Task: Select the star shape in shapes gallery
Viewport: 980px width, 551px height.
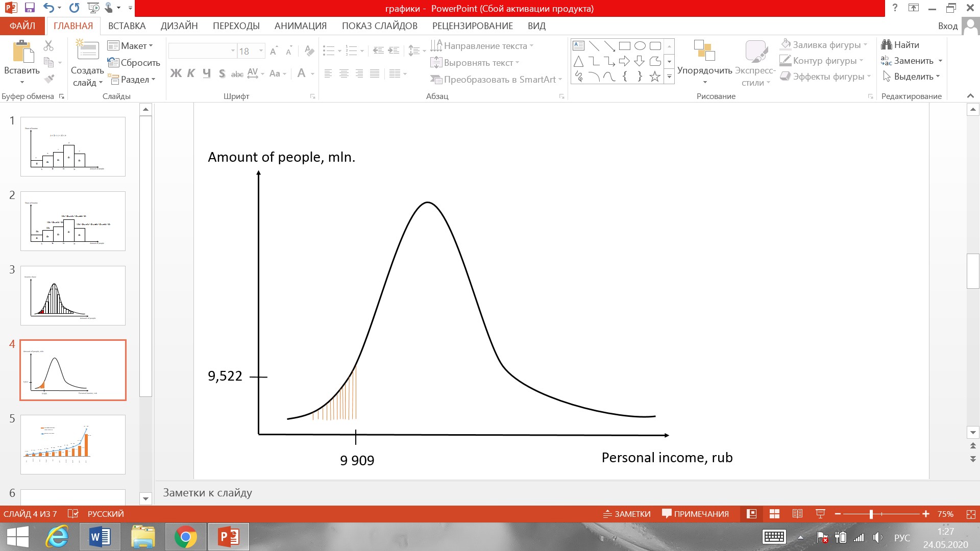Action: [x=655, y=77]
